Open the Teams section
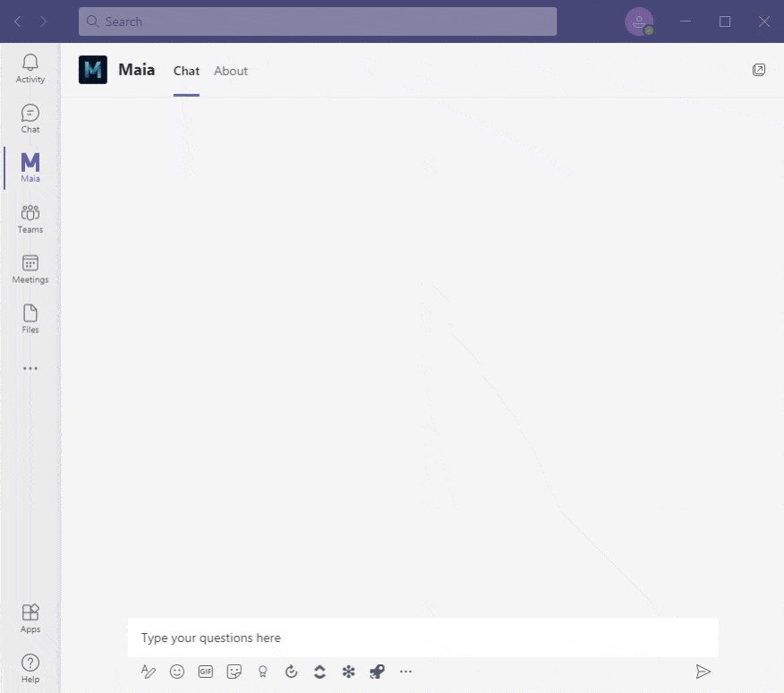 (30, 218)
